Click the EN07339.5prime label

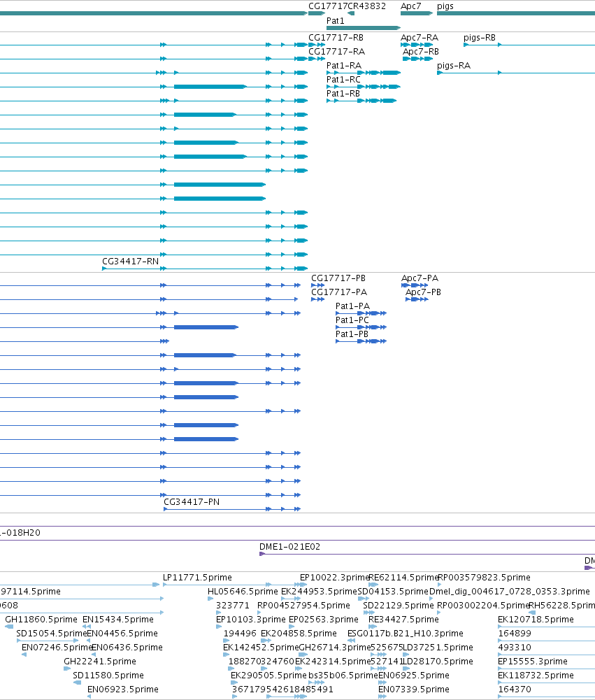coord(414,690)
